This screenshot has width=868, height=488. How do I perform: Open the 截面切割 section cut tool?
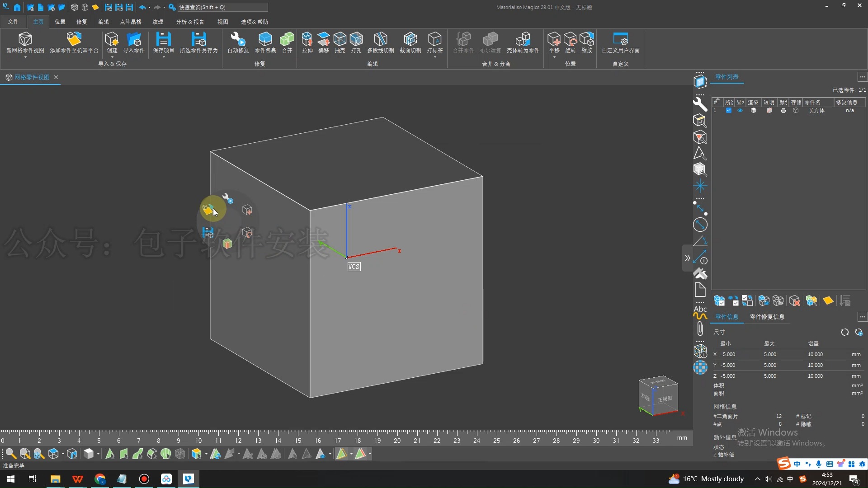[410, 40]
